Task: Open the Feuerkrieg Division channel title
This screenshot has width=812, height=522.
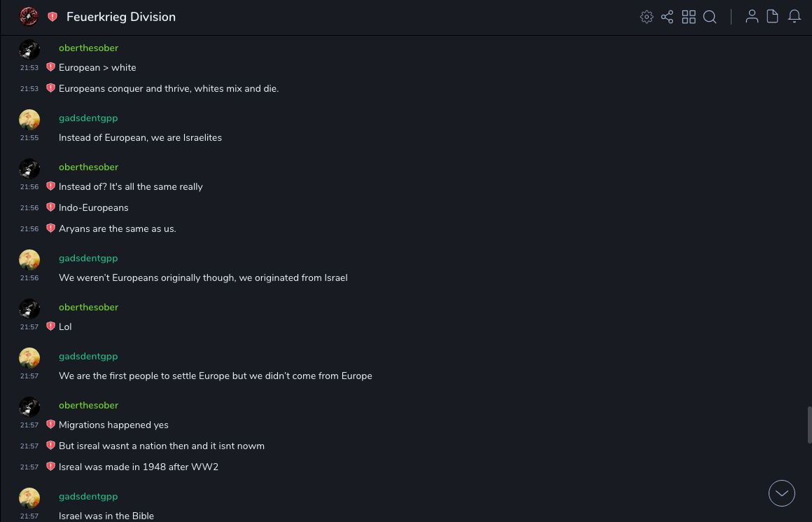Action: (x=121, y=17)
